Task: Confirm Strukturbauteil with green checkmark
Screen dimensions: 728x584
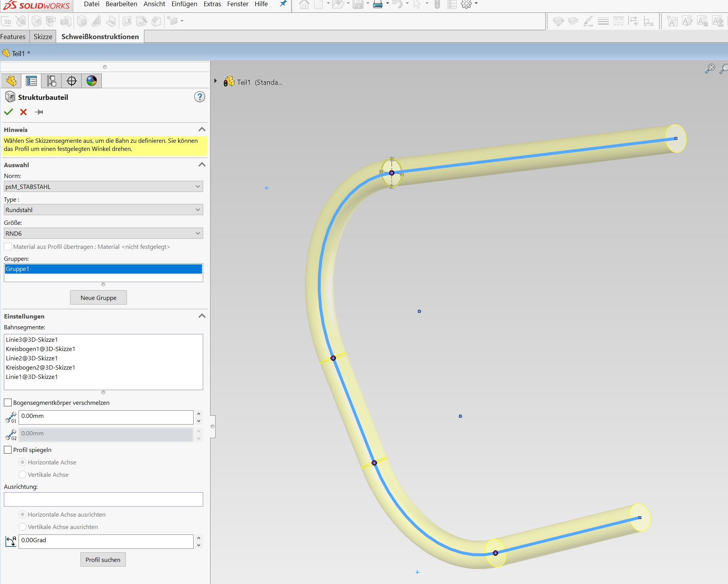Action: (9, 112)
